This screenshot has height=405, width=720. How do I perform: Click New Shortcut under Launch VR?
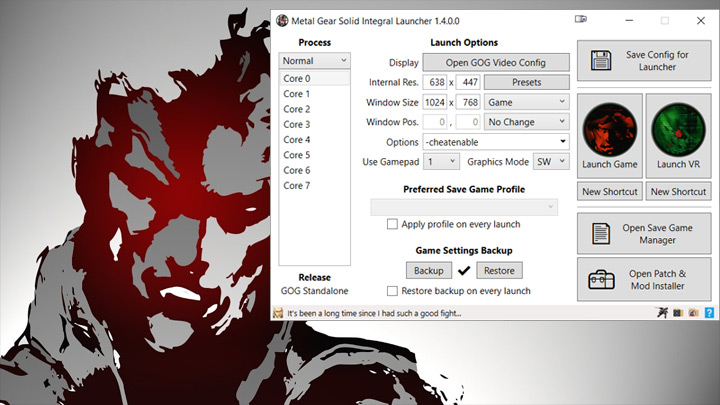tap(678, 191)
